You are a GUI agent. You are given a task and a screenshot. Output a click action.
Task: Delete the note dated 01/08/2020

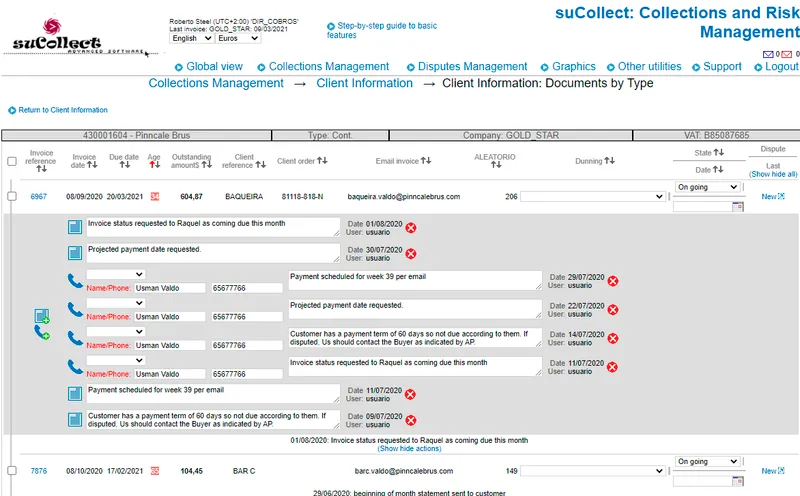(x=411, y=228)
